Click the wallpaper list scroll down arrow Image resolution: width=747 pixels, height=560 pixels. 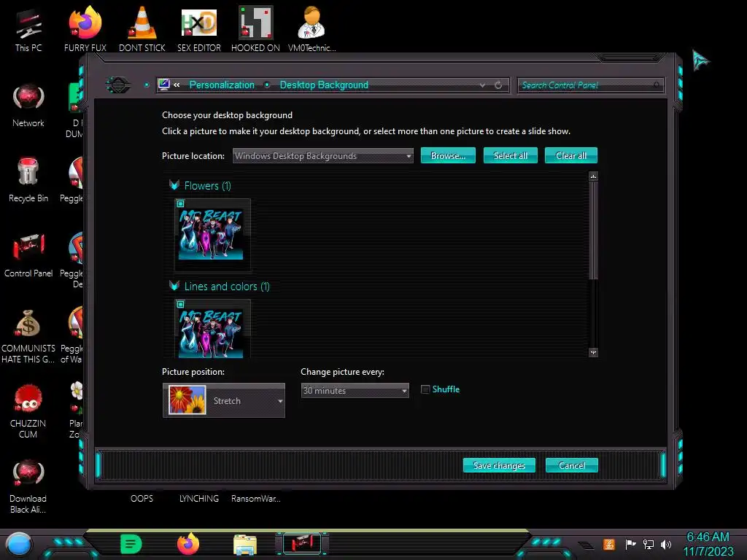tap(593, 352)
